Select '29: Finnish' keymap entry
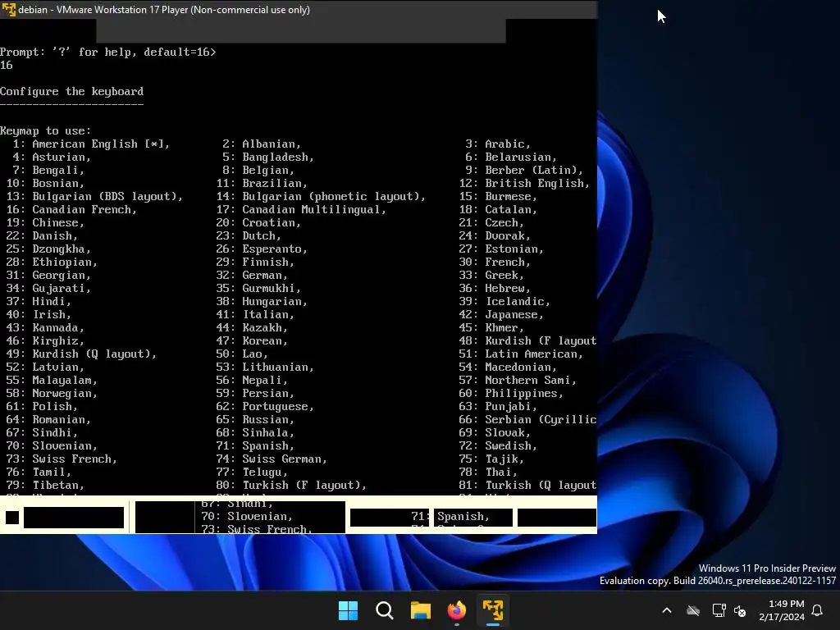Viewport: 840px width, 630px height. (256, 262)
